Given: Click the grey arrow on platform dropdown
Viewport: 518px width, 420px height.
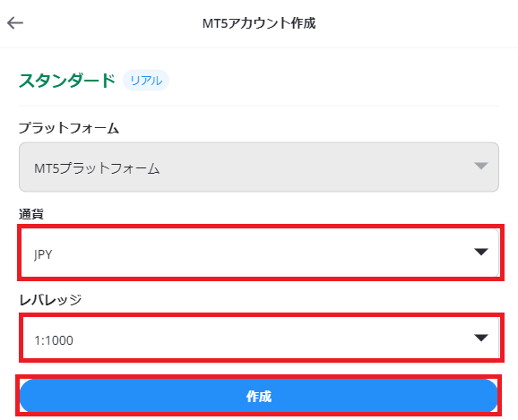Looking at the screenshot, I should (x=481, y=166).
